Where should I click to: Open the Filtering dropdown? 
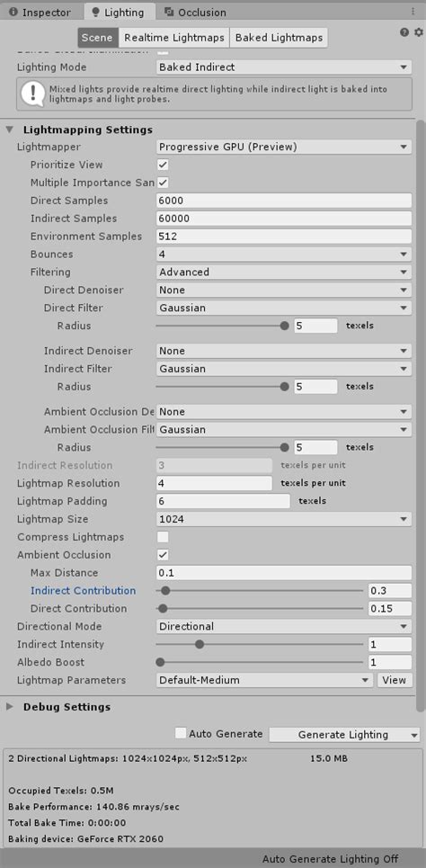coord(284,273)
